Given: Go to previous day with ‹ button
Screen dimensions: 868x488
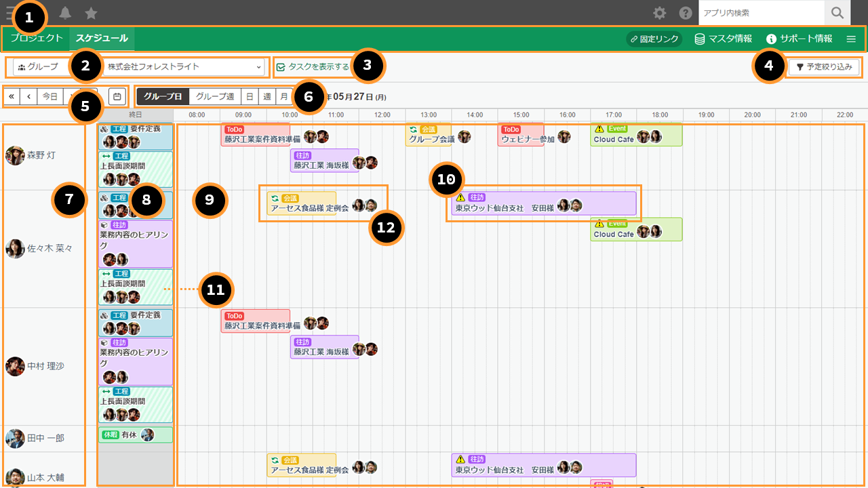Looking at the screenshot, I should tap(28, 96).
